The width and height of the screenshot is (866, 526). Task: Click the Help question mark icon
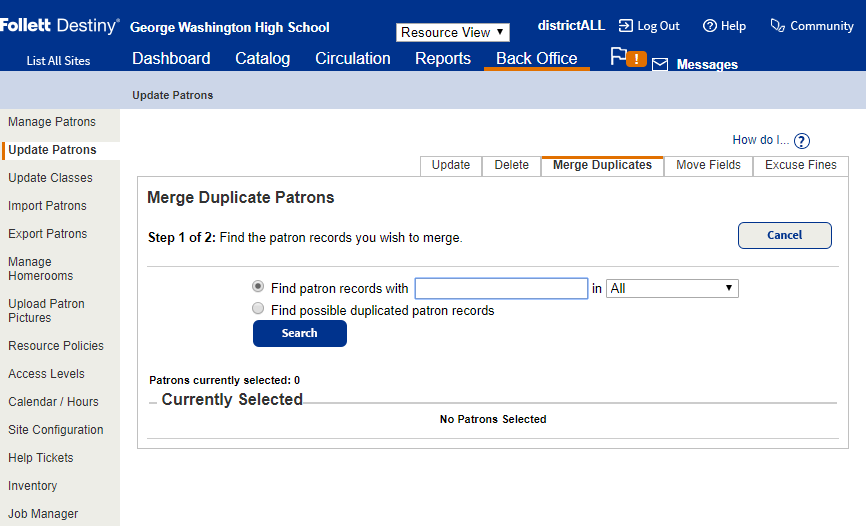pyautogui.click(x=709, y=26)
